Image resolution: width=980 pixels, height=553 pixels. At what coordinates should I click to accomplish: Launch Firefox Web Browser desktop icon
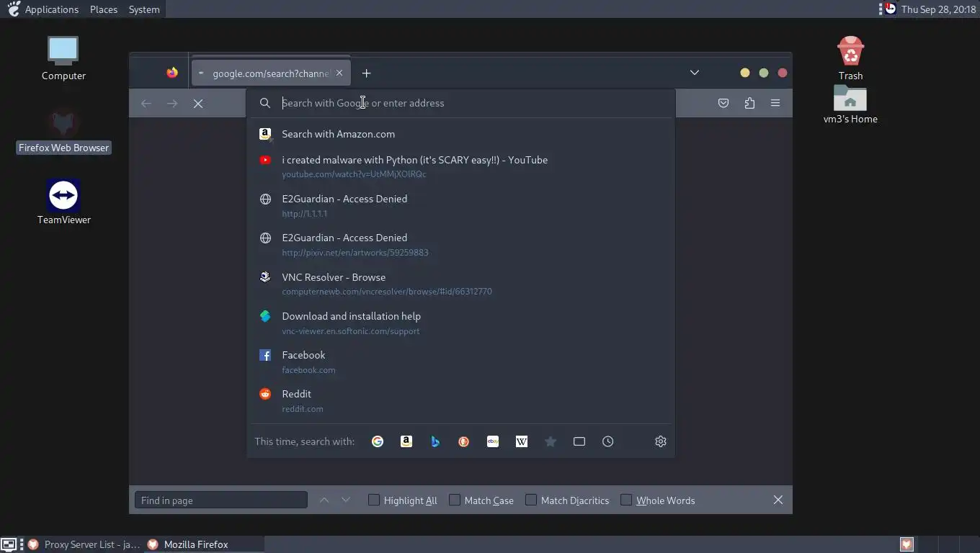tap(63, 132)
